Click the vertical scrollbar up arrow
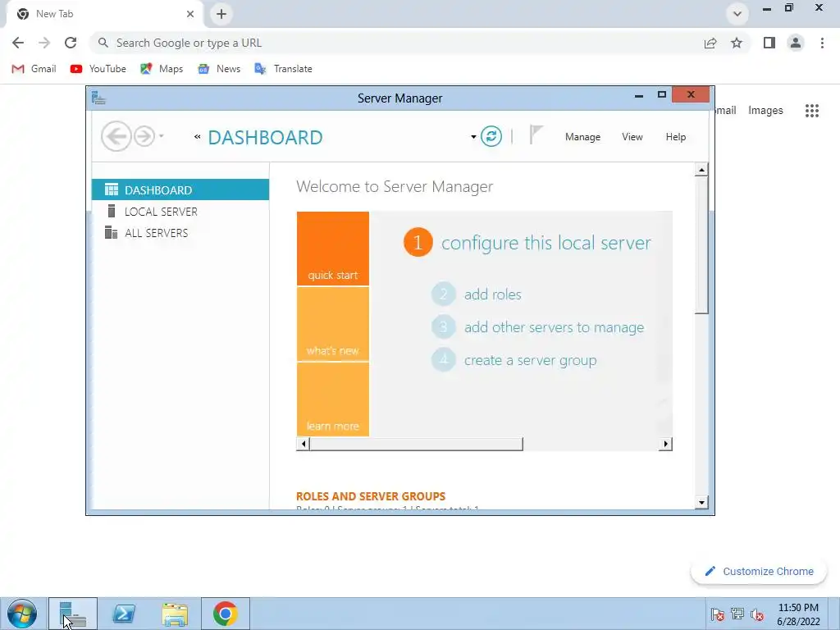840x630 pixels. point(701,170)
